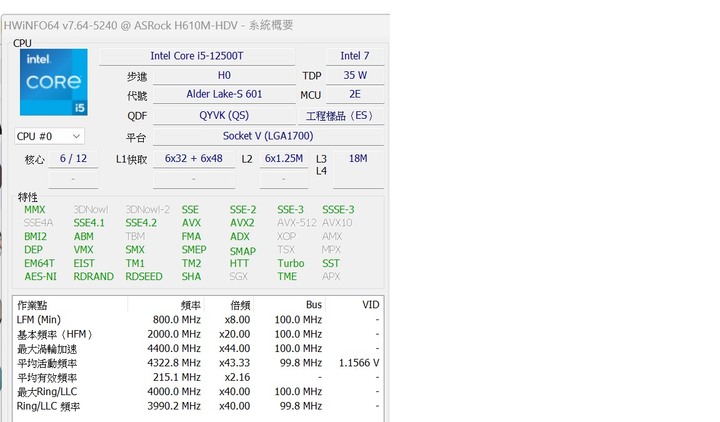The image size is (720, 422).
Task: Select the H0 stepping value
Action: [224, 75]
